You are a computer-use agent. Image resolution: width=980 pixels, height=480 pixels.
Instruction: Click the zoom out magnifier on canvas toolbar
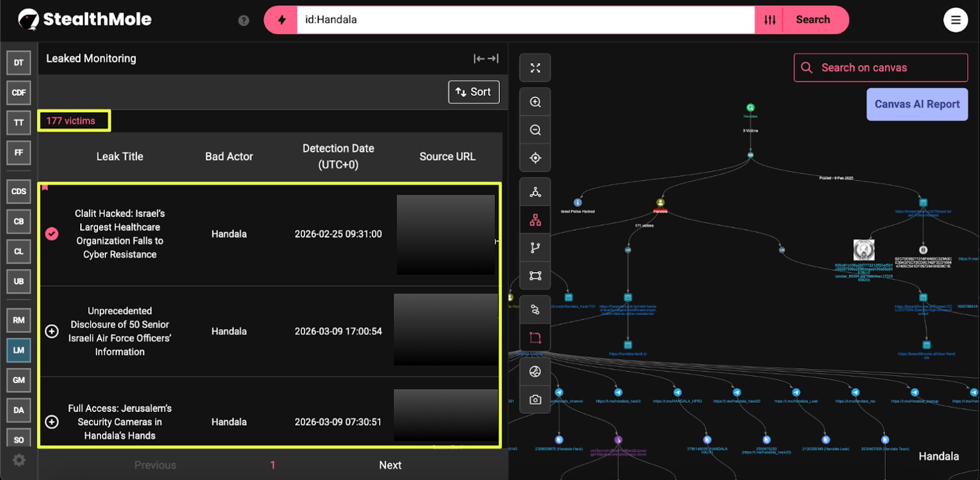coord(535,130)
